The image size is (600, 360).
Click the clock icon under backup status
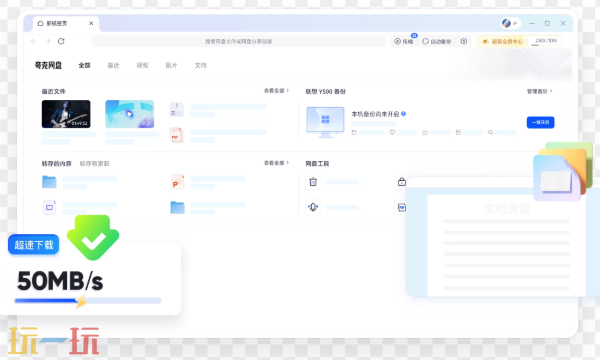(425, 132)
